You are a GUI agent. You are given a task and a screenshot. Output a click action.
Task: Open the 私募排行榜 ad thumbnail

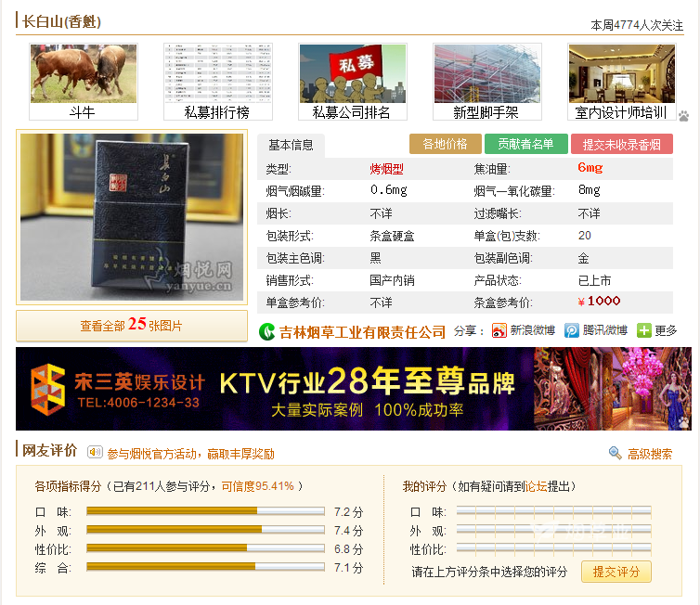tap(218, 82)
